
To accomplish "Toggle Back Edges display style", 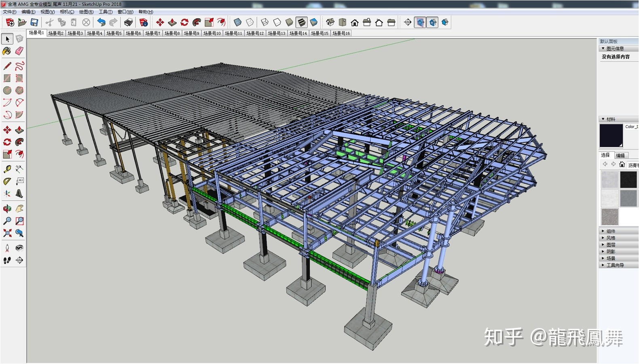I will point(250,22).
